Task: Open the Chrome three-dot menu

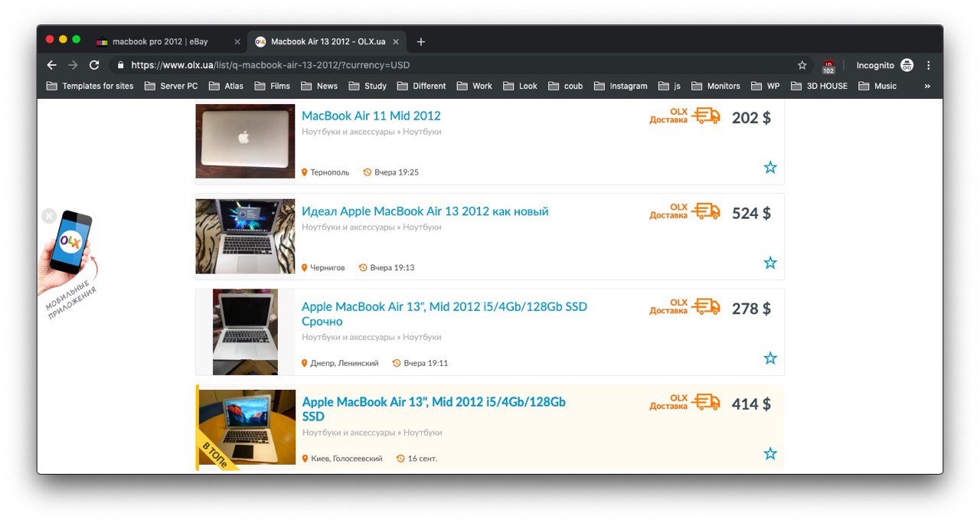Action: (x=929, y=65)
